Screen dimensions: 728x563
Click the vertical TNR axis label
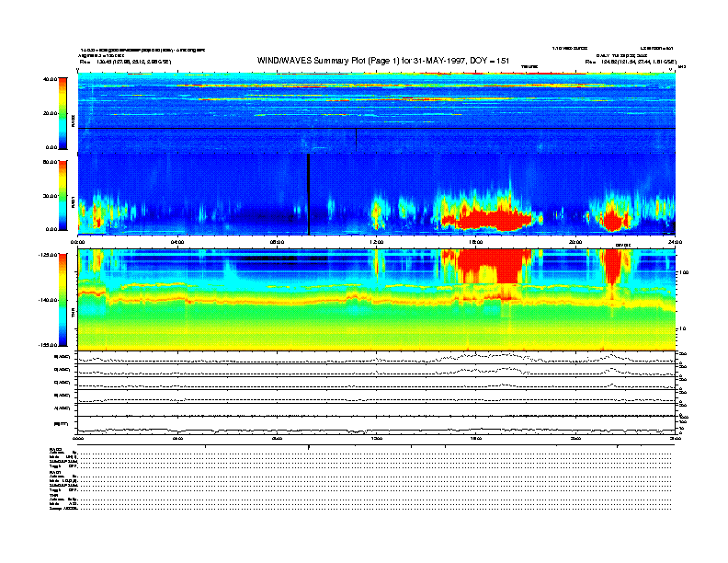[x=73, y=315]
